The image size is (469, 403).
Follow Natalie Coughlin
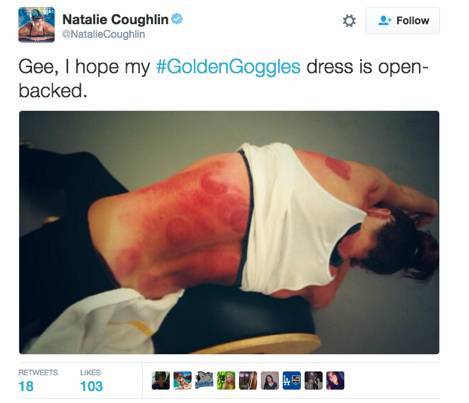[402, 21]
